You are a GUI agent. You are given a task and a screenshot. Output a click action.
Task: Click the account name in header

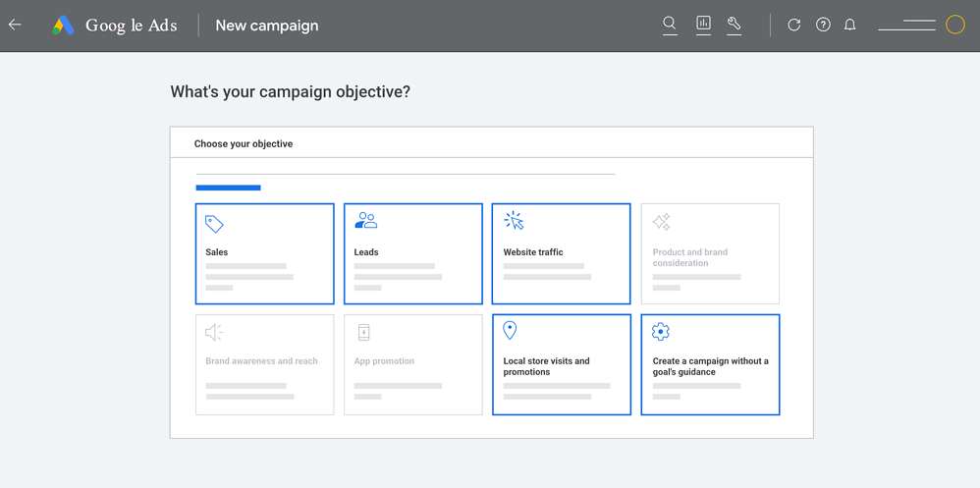tap(906, 26)
